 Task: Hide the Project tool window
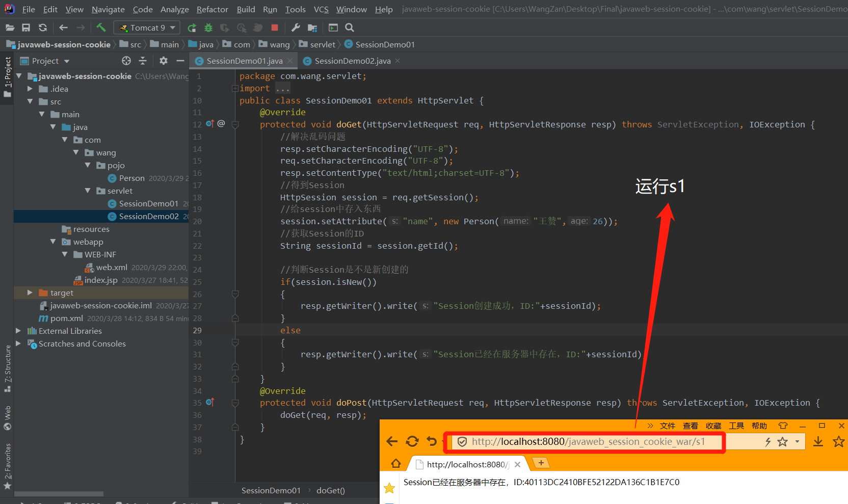pyautogui.click(x=180, y=61)
